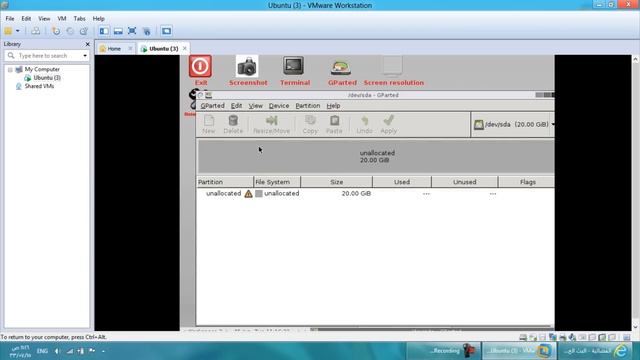The image size is (640, 360).
Task: Click VMware revert snapshot toolbar icon
Action: pyautogui.click(x=70, y=31)
